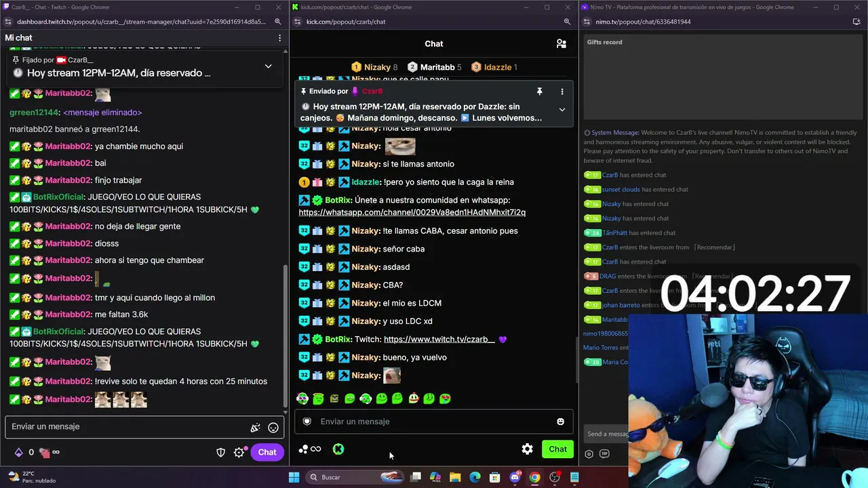
Task: Send message with purple Twitch Chat button
Action: [x=267, y=452]
